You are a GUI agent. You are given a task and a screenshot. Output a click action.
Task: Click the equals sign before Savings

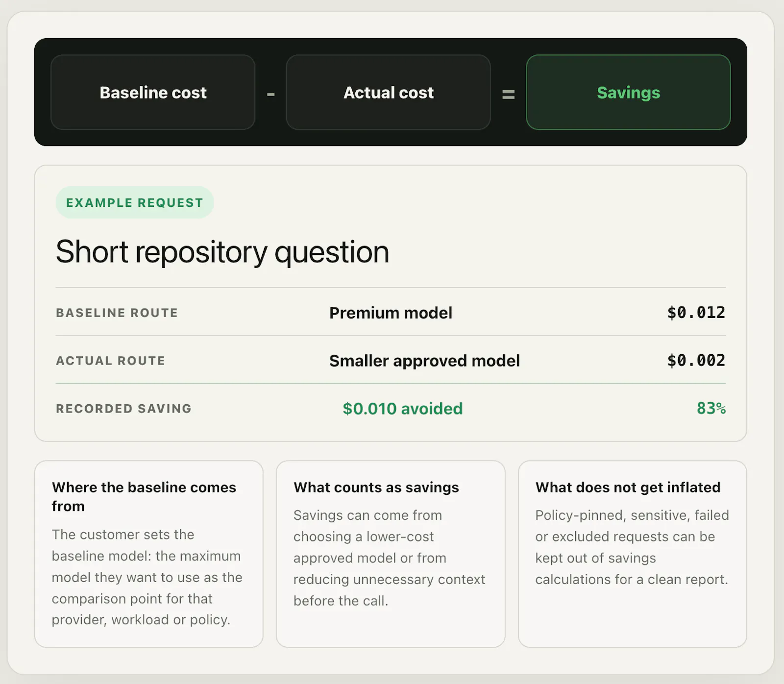point(509,94)
